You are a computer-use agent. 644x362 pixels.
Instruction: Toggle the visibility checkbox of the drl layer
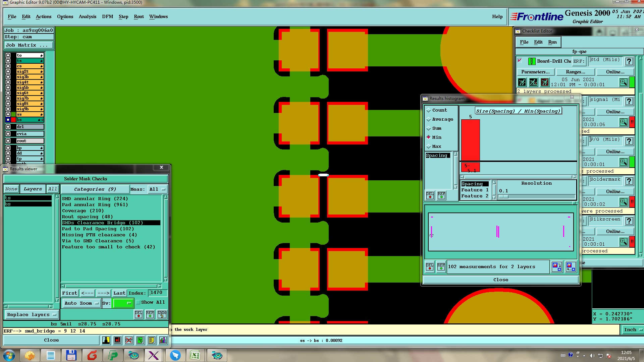[8, 127]
